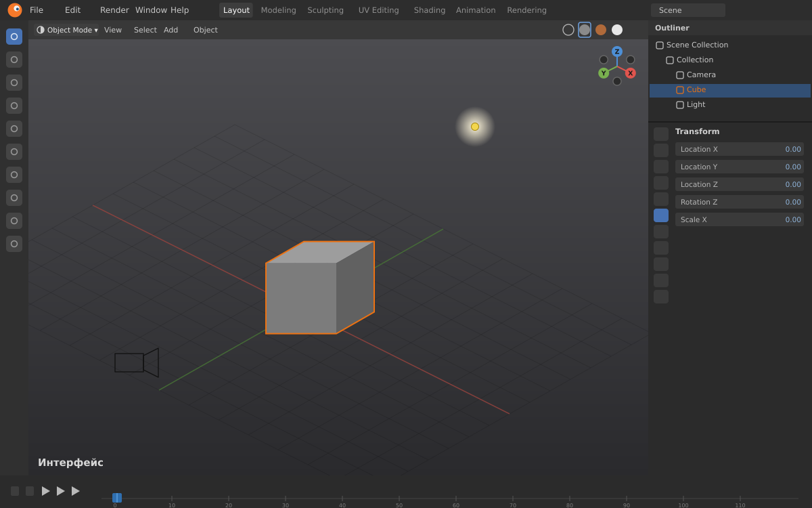812x508 pixels.
Task: Click the Location X value field
Action: 740,149
